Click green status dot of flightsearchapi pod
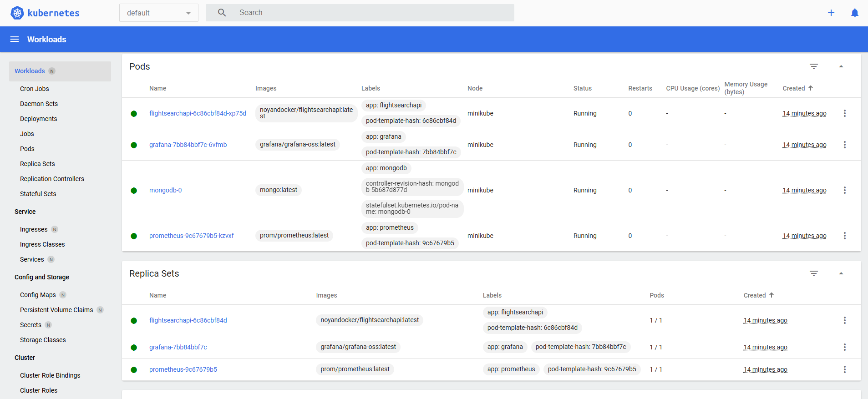This screenshot has height=399, width=868. [134, 114]
